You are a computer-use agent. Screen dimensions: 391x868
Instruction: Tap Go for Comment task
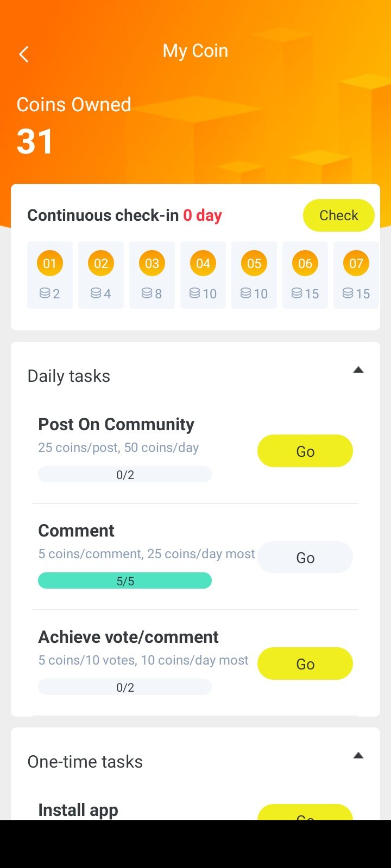pyautogui.click(x=305, y=557)
